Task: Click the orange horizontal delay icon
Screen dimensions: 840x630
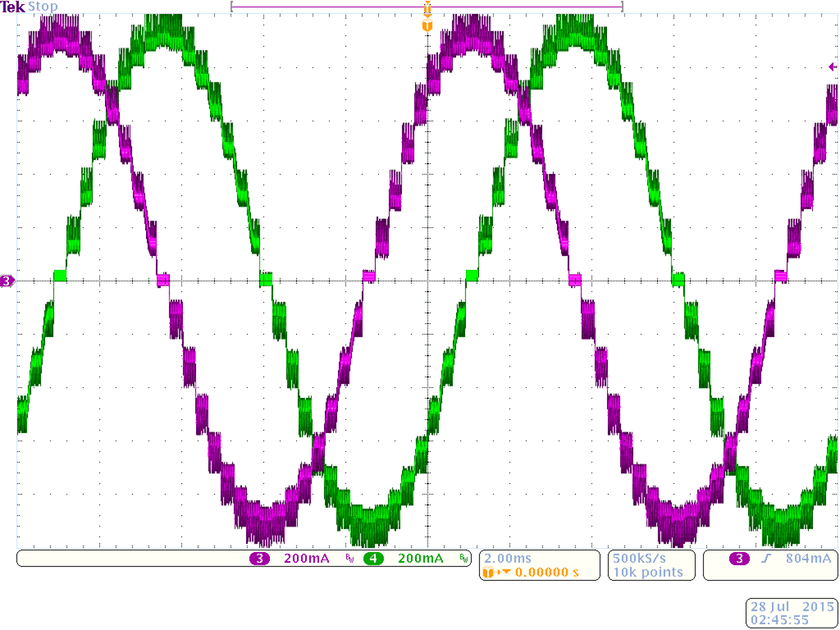Action: [x=496, y=572]
